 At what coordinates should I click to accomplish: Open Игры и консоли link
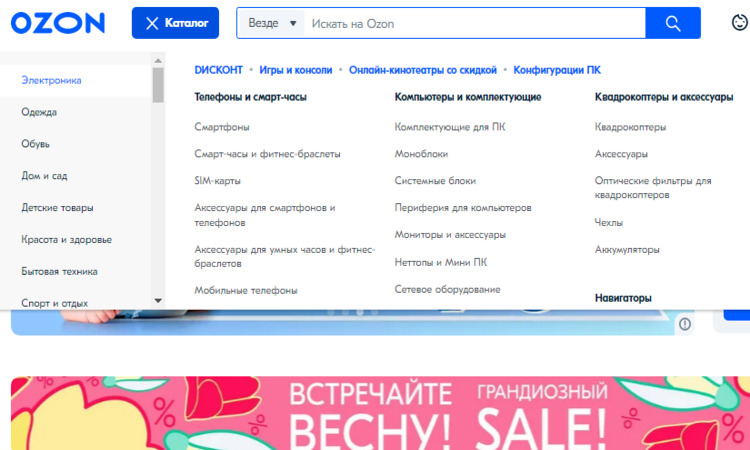point(296,70)
